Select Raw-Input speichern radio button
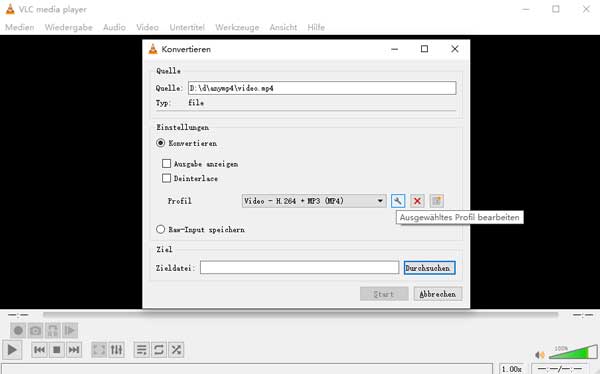 tap(161, 229)
